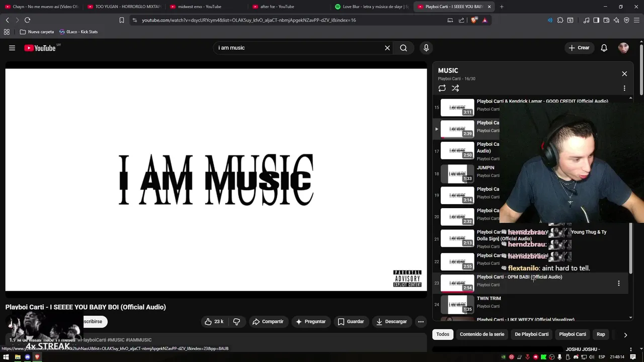Open the Nueva carpeta bookmark folder

[x=37, y=32]
